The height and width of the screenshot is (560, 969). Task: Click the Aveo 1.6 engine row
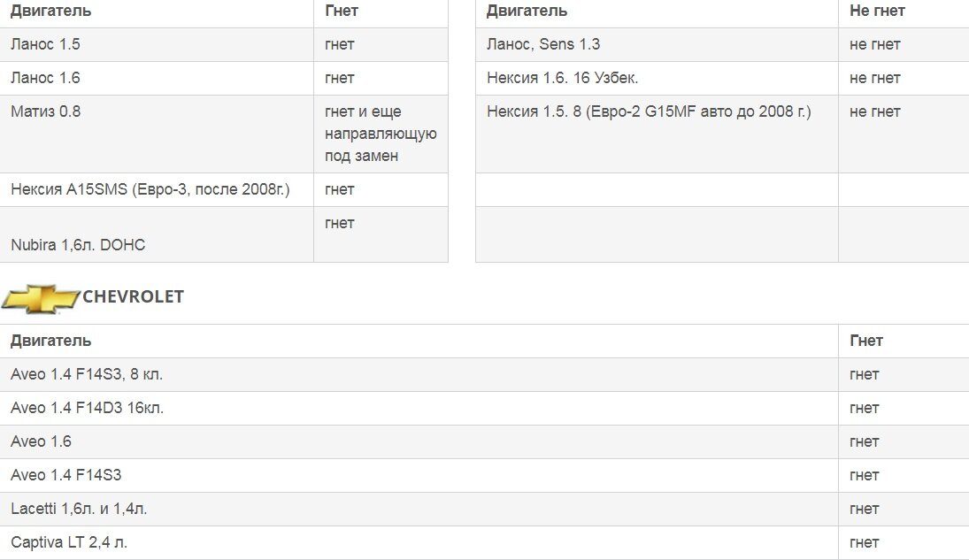(485, 441)
